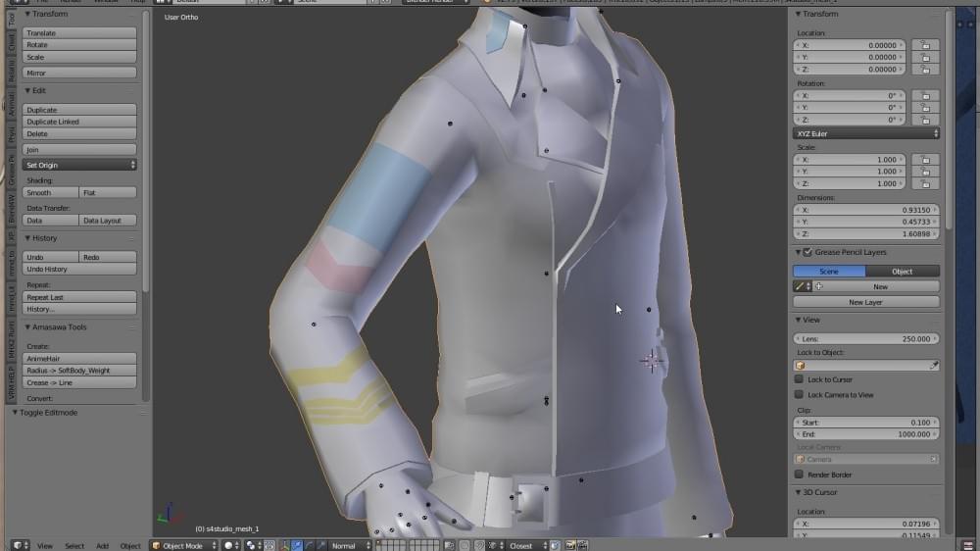Select the Scene grease pencil source
Image resolution: width=980 pixels, height=551 pixels.
(x=829, y=272)
